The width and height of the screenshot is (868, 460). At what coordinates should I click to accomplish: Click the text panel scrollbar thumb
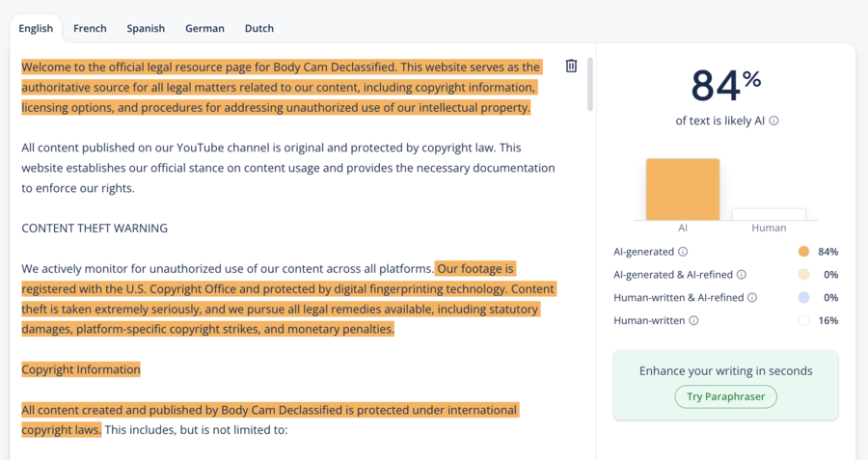pos(590,84)
